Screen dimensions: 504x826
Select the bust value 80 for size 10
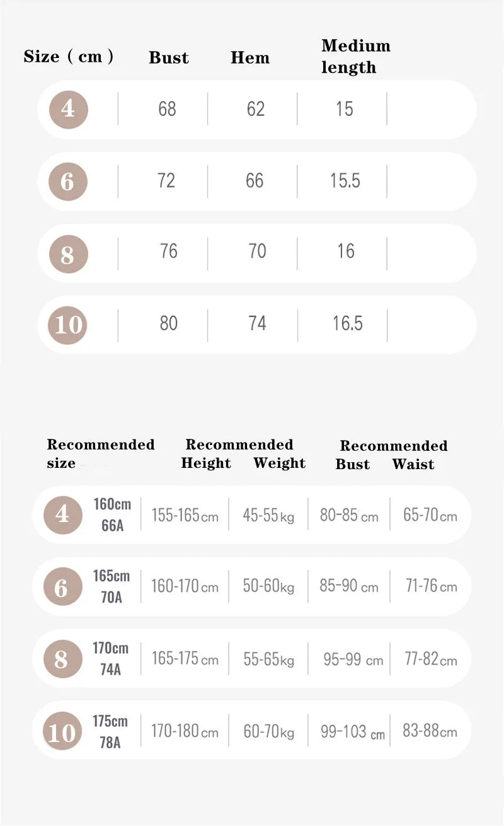pyautogui.click(x=168, y=324)
